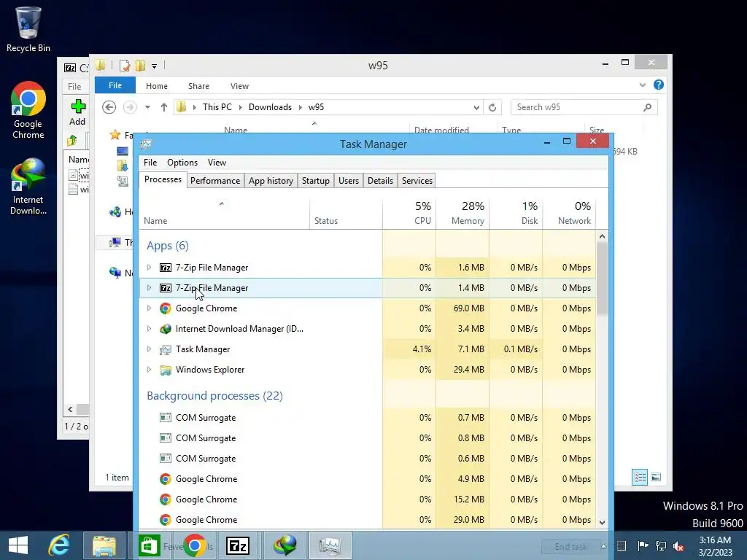Click This PC in Explorer breadcrumb

pyautogui.click(x=217, y=107)
